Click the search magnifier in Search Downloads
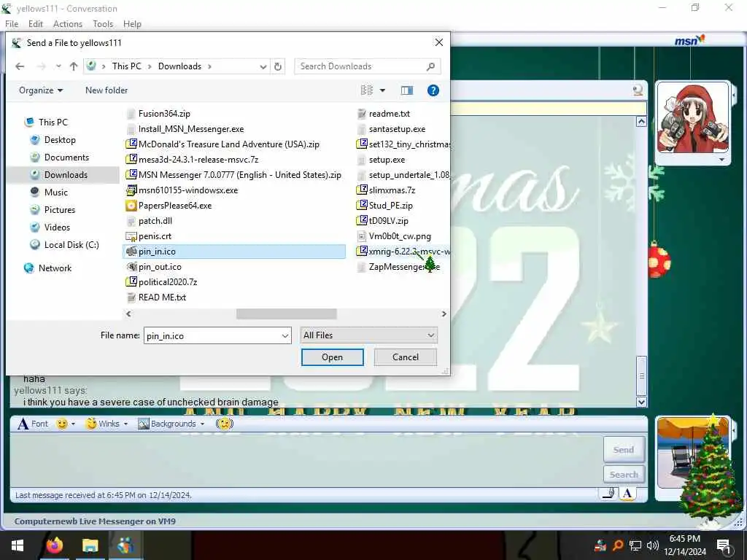The width and height of the screenshot is (747, 560). (430, 66)
